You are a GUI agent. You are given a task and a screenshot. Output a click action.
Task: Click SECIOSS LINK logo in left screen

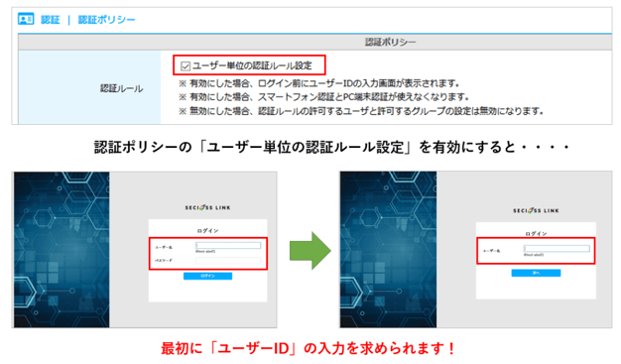coord(207,207)
